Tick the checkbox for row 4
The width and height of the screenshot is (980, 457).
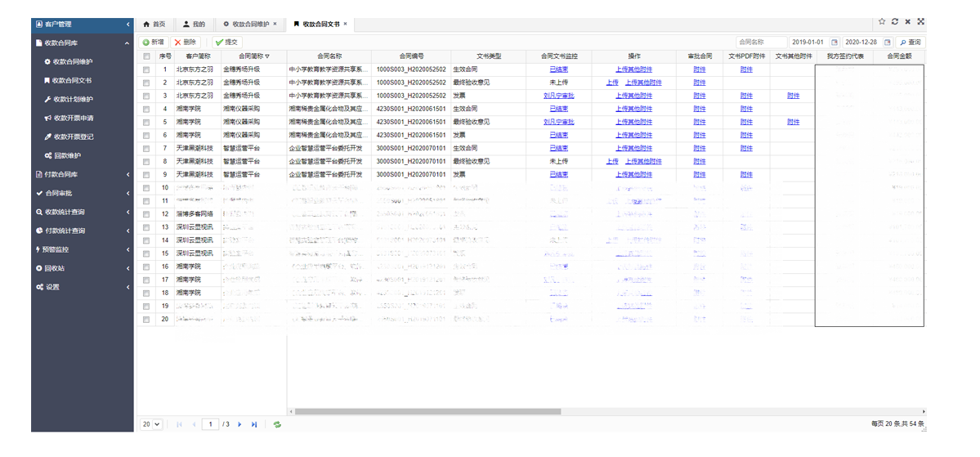point(146,109)
